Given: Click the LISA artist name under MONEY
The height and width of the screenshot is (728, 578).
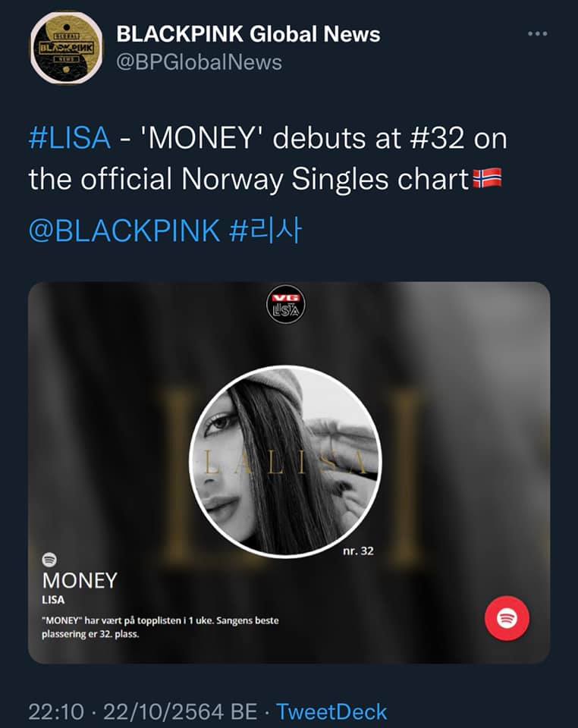Looking at the screenshot, I should tap(53, 600).
